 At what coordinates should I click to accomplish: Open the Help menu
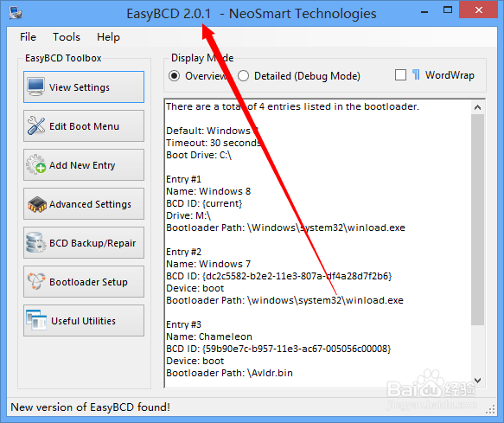pyautogui.click(x=108, y=37)
